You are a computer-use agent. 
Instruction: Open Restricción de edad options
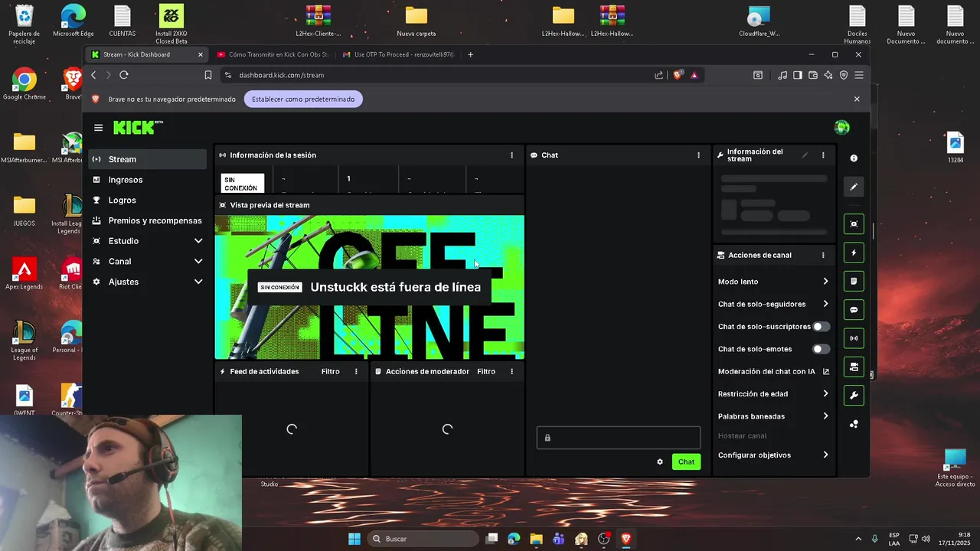(x=773, y=394)
